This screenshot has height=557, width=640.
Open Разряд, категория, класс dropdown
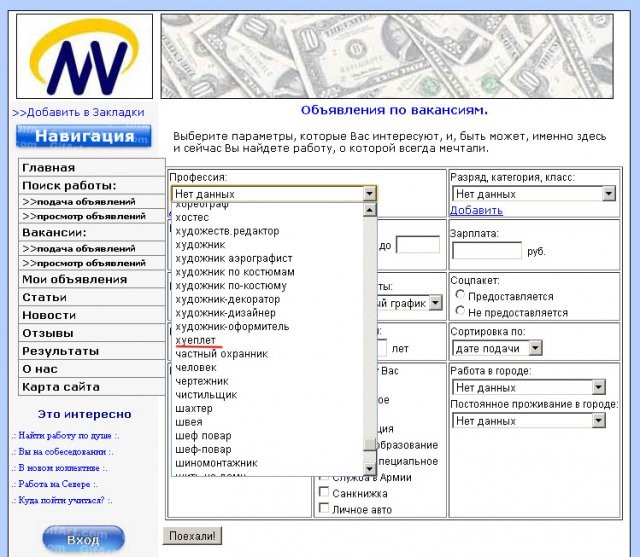click(x=534, y=193)
